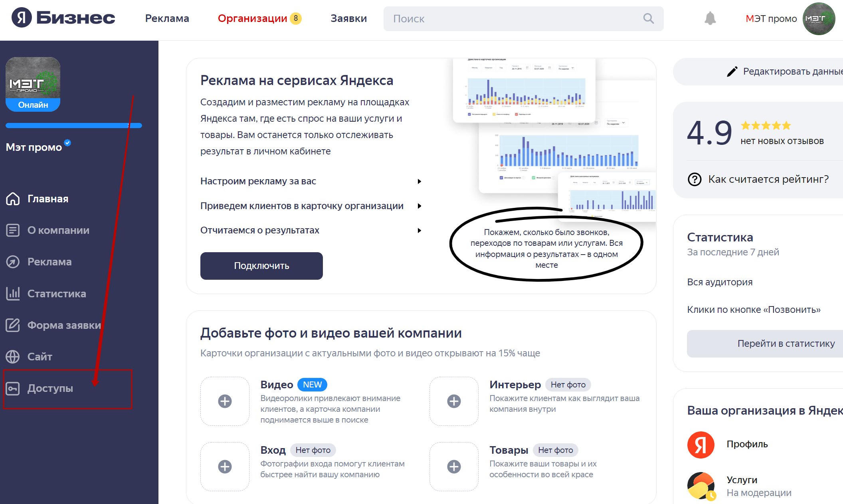
Task: Expand Настроим рекламу за вас arrow
Action: coord(419,182)
